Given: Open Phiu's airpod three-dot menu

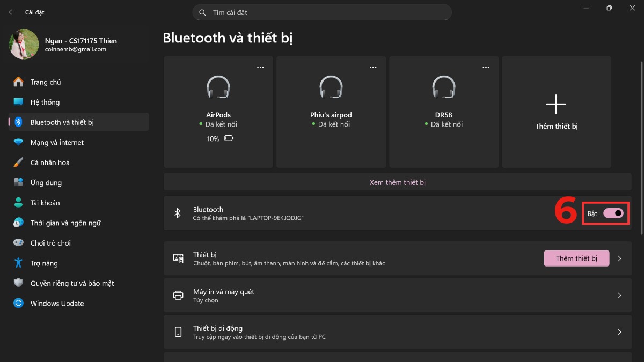Looking at the screenshot, I should [x=373, y=67].
